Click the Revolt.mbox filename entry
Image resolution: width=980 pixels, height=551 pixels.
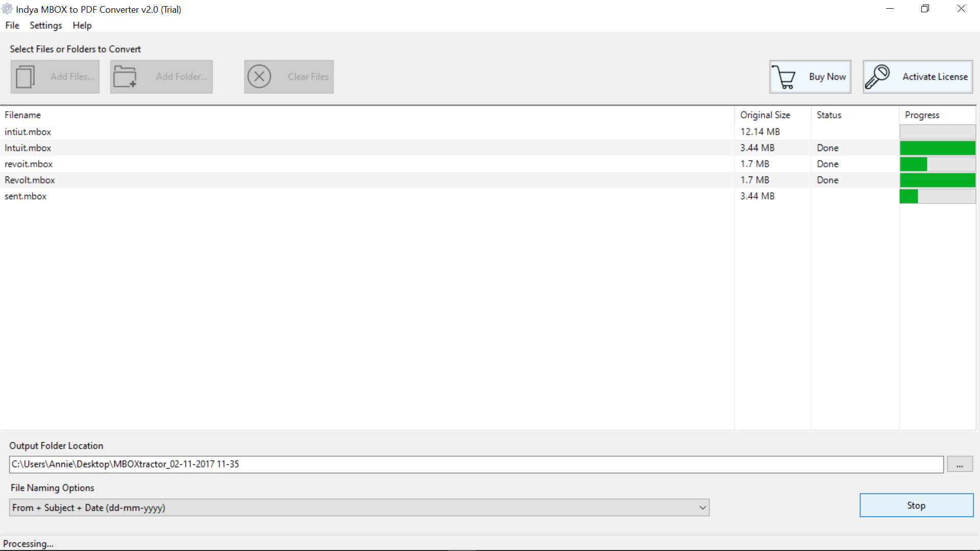[x=30, y=180]
